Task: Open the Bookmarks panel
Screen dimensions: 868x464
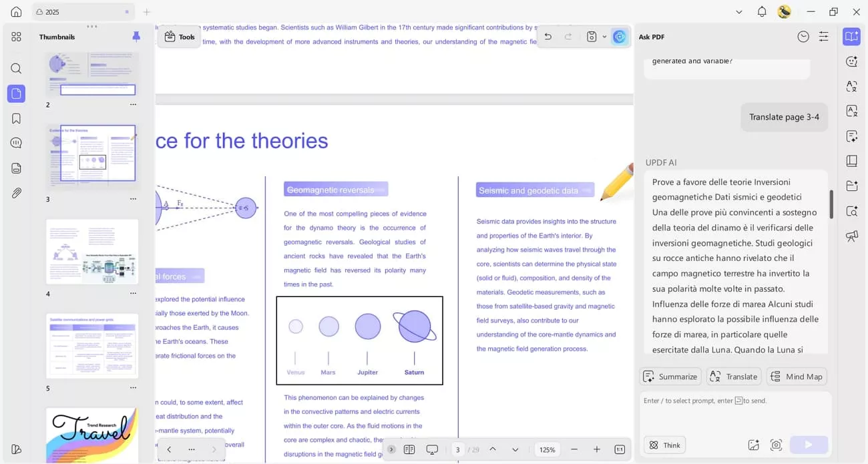Action: click(16, 118)
